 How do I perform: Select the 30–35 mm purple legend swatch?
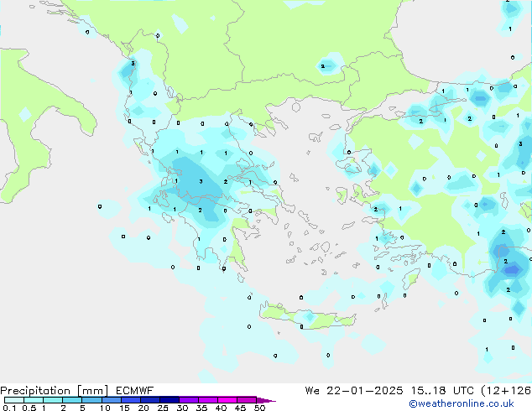(189, 400)
